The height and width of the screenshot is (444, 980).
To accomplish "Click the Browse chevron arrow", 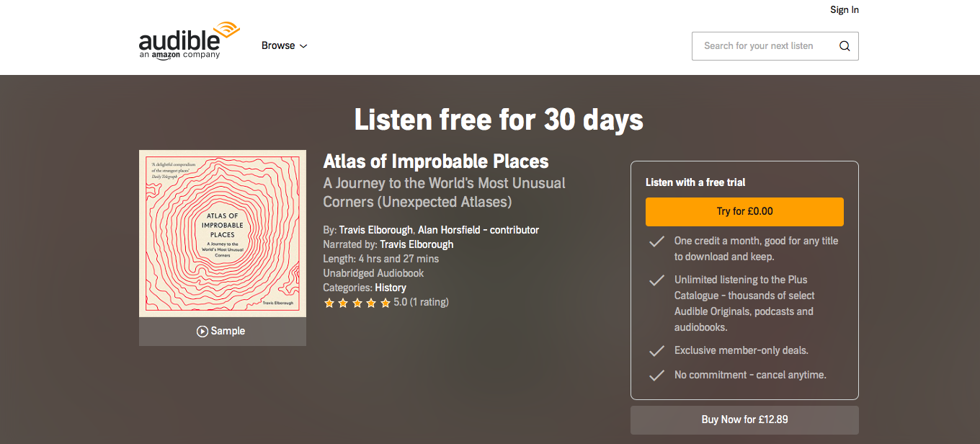I will (303, 46).
